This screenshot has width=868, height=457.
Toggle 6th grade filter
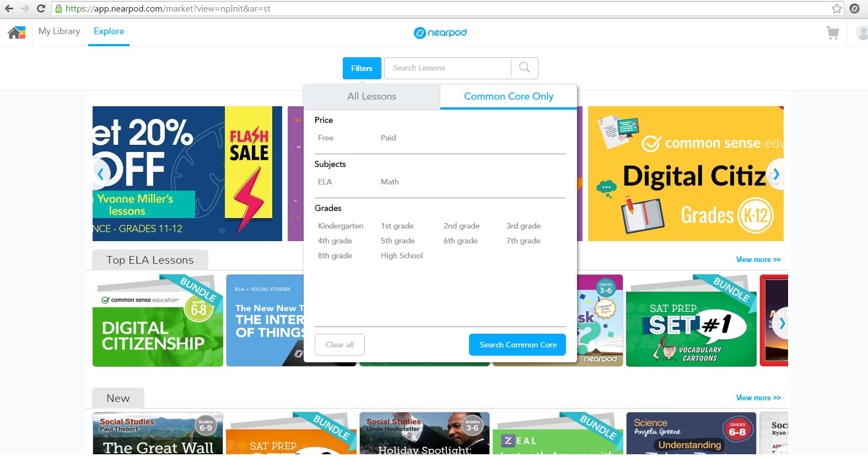[x=460, y=241]
